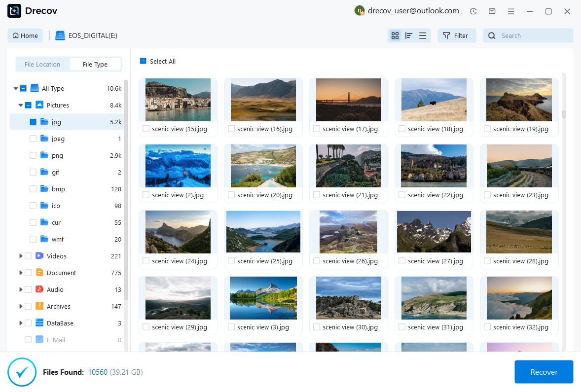Toggle the Select All checkbox

tap(143, 61)
